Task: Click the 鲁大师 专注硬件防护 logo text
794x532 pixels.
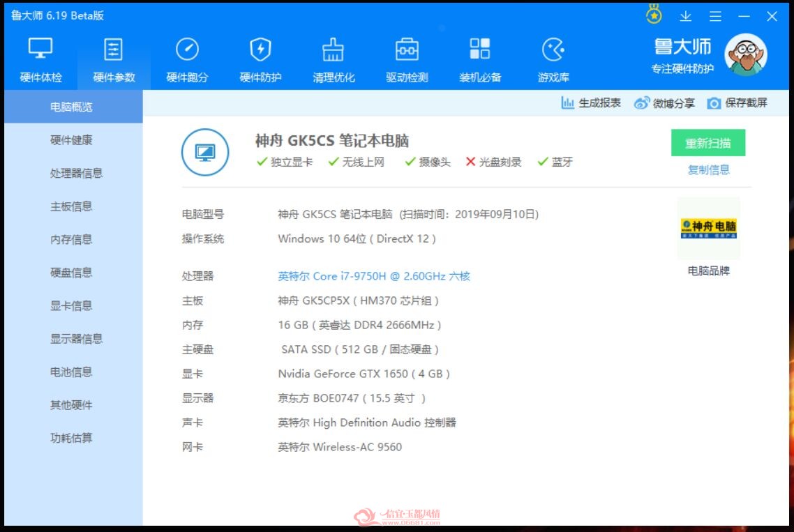Action: pyautogui.click(x=682, y=56)
